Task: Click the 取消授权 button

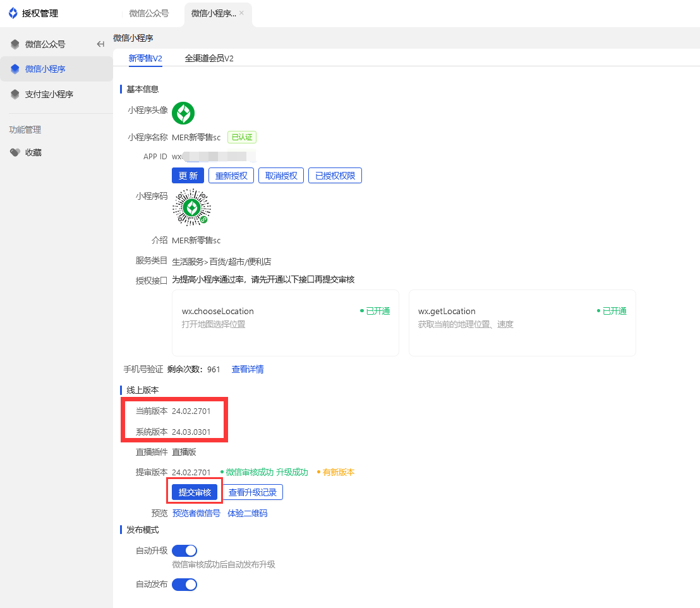Action: tap(281, 176)
